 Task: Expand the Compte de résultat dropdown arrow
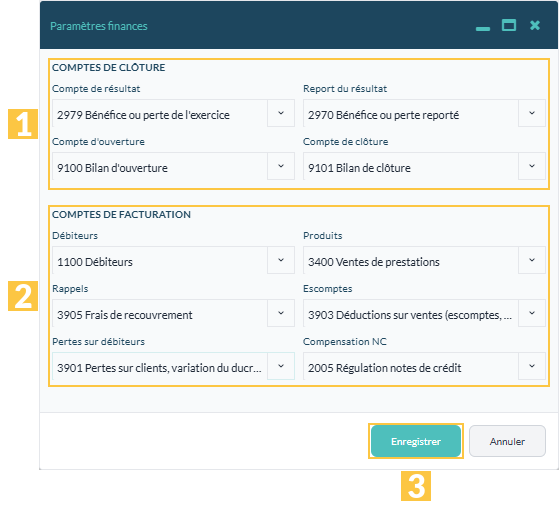[x=281, y=113]
